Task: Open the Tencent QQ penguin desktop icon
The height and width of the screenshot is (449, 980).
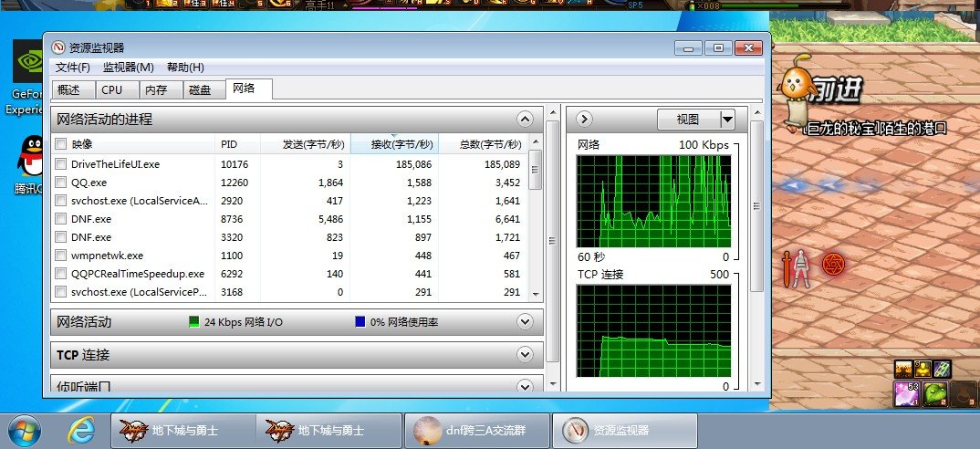Action: tap(29, 156)
